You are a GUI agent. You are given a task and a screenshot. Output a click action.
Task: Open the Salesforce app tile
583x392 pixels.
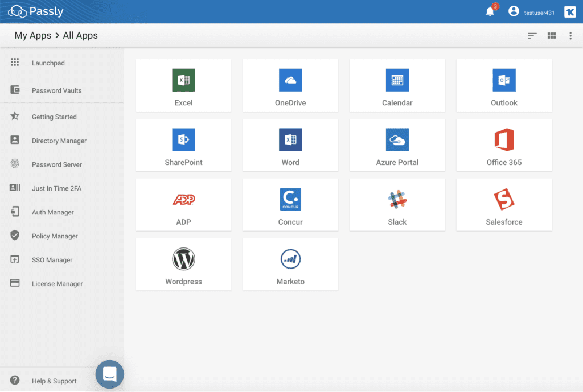point(504,205)
